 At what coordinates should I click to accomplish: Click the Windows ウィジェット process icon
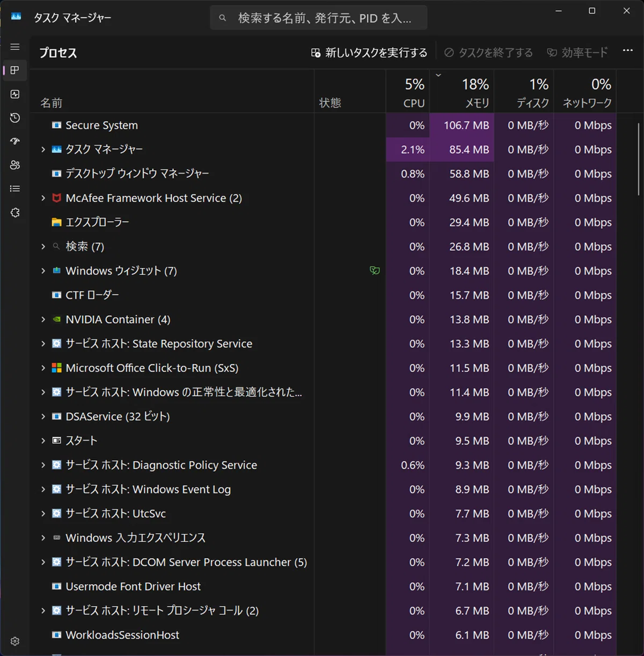click(x=56, y=271)
